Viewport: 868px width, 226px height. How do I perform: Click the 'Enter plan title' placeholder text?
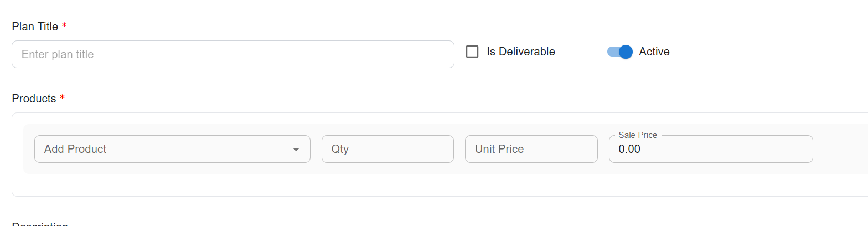tap(58, 54)
